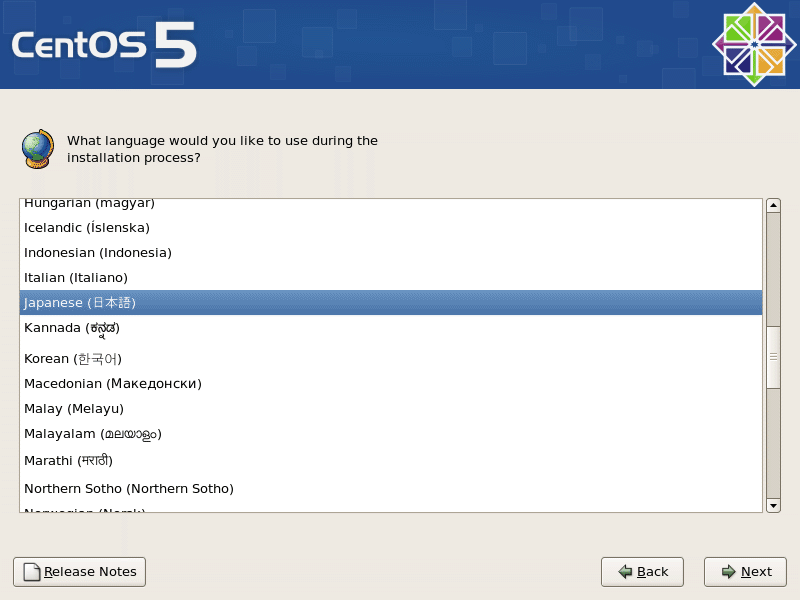Viewport: 800px width, 600px height.
Task: Click the language list scrollbar thumb
Action: (x=773, y=357)
